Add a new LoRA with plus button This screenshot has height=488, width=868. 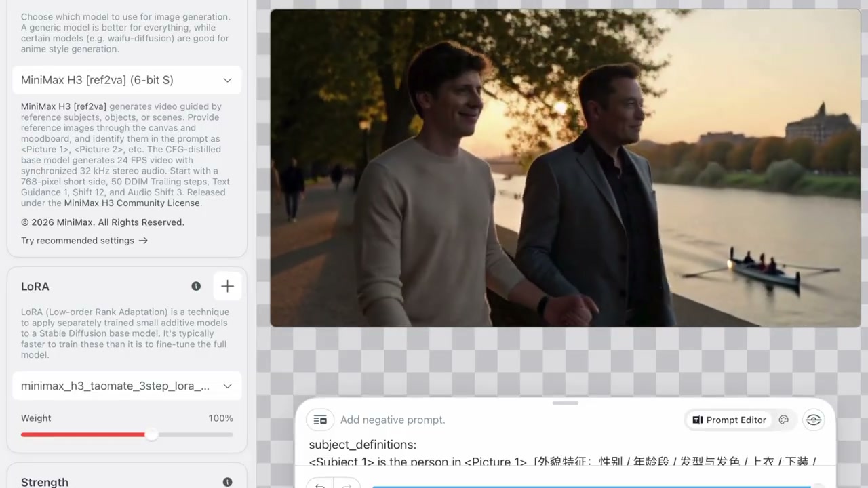pyautogui.click(x=227, y=287)
